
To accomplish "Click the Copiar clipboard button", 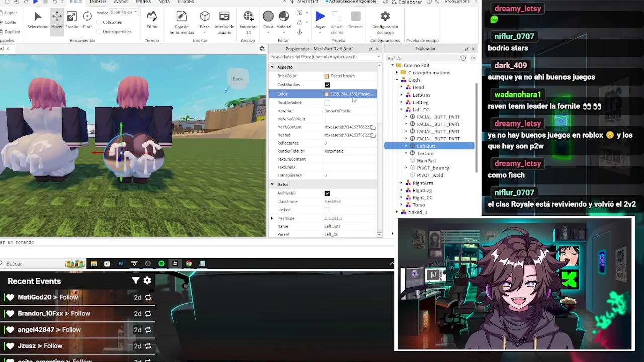I will [x=9, y=13].
